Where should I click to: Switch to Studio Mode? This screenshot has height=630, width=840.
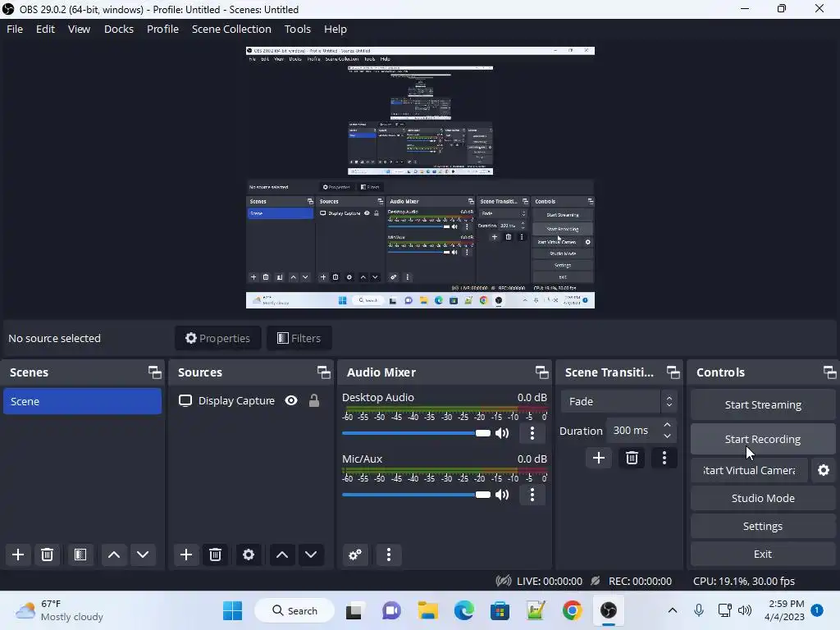pos(763,498)
